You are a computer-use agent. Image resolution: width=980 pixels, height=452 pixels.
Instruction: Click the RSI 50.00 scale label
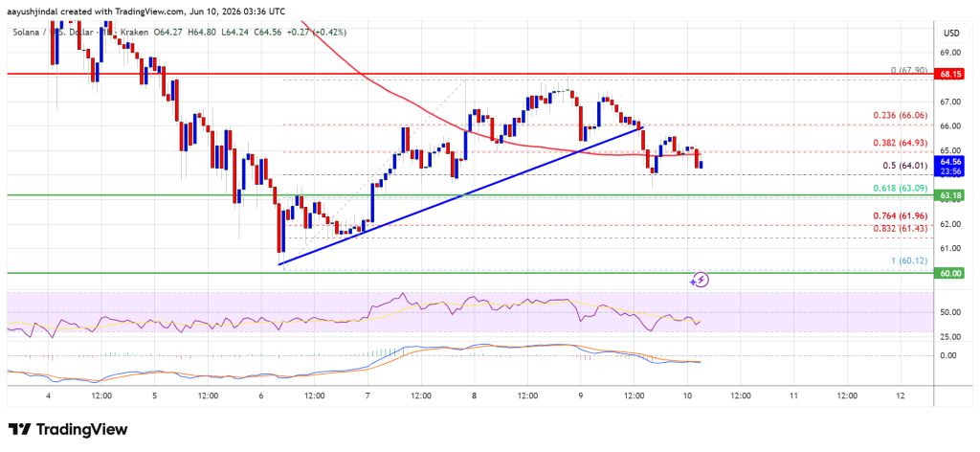948,312
